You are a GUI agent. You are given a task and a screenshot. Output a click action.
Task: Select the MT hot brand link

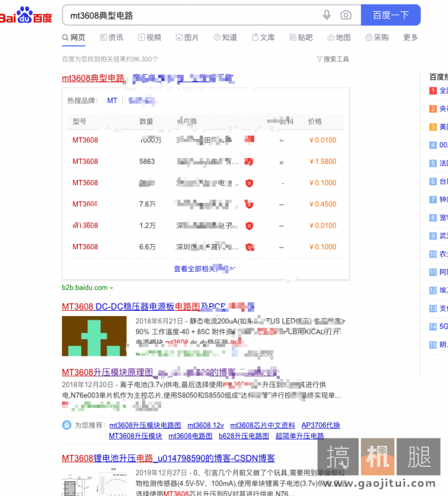click(x=112, y=101)
